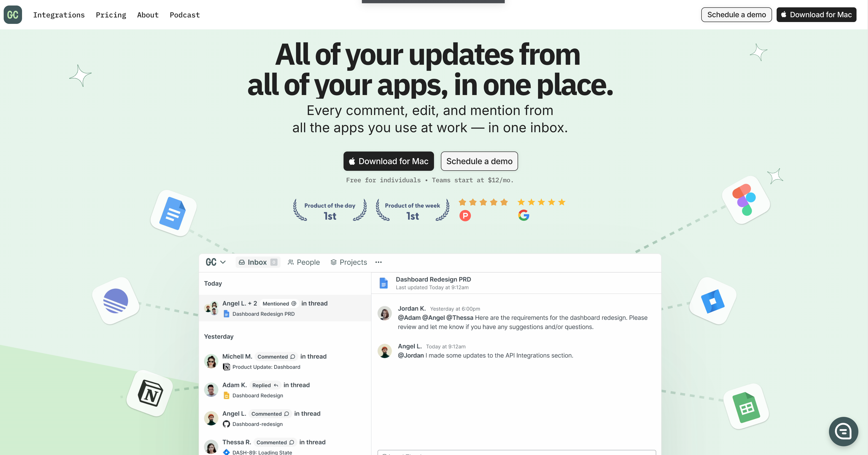
Task: Switch to the People tab
Action: point(303,262)
